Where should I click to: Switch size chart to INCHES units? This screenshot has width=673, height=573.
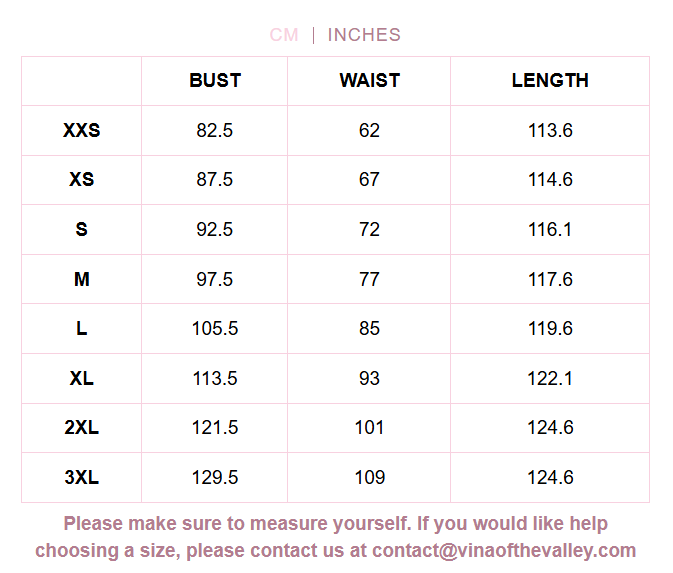click(364, 35)
